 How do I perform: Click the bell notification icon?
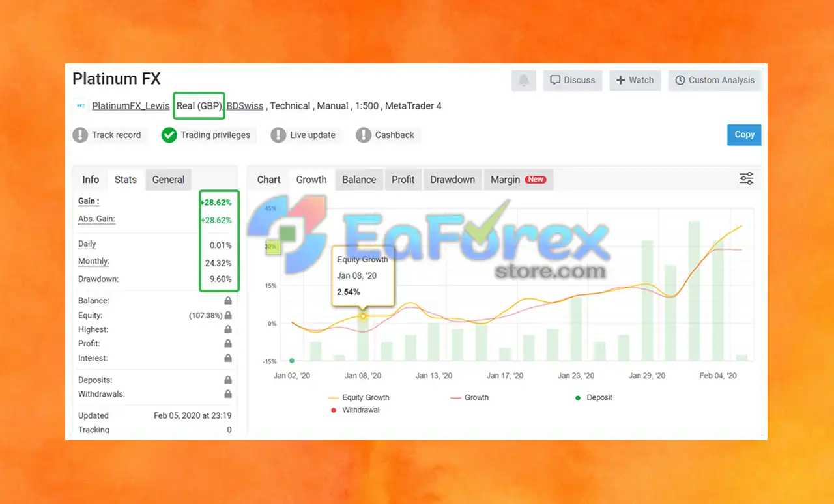click(524, 80)
